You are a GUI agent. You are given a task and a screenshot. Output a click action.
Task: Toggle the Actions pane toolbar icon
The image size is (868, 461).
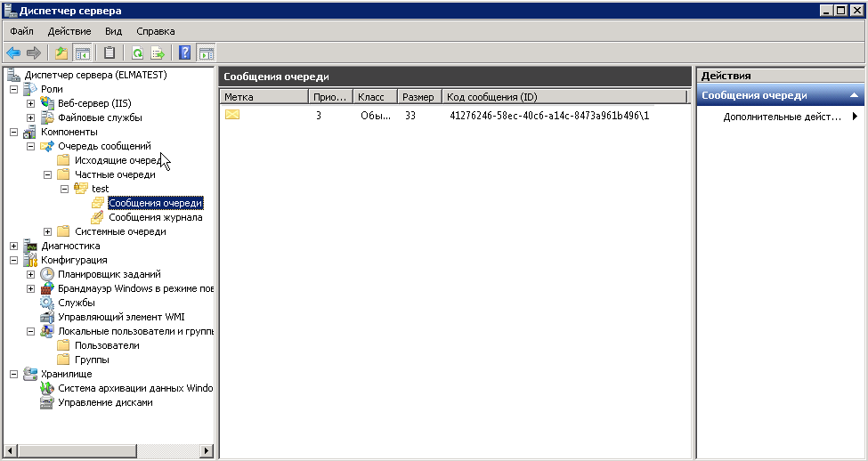pyautogui.click(x=206, y=53)
